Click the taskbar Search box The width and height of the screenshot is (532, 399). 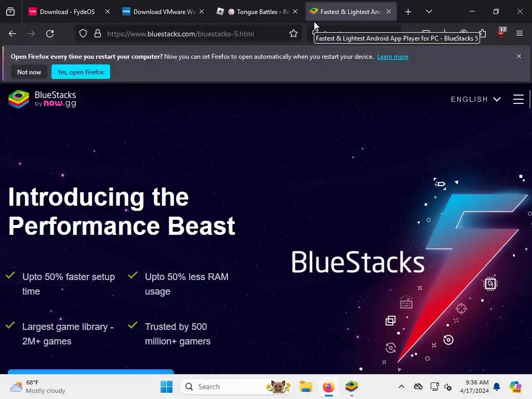click(236, 387)
